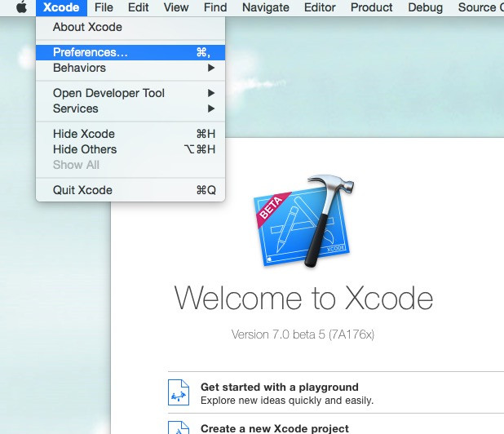Open the Find menu

pyautogui.click(x=215, y=7)
